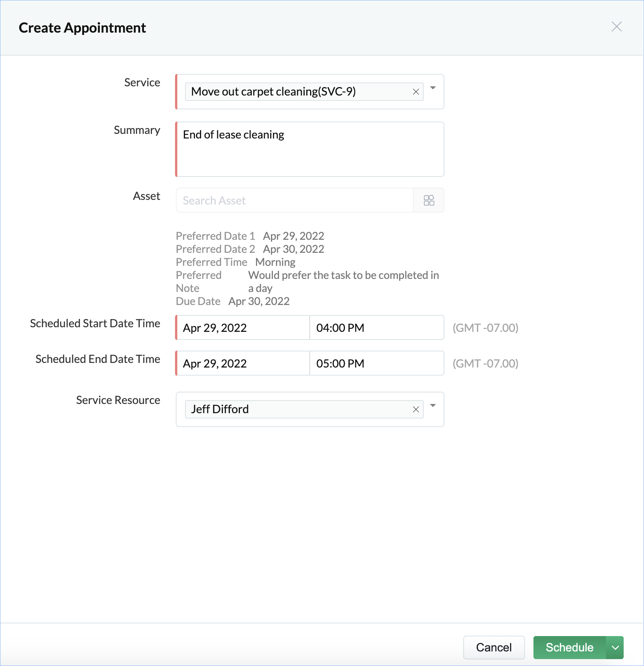Screen dimensions: 644x666
Task: Click the Preferred Time Morning text
Action: (275, 262)
